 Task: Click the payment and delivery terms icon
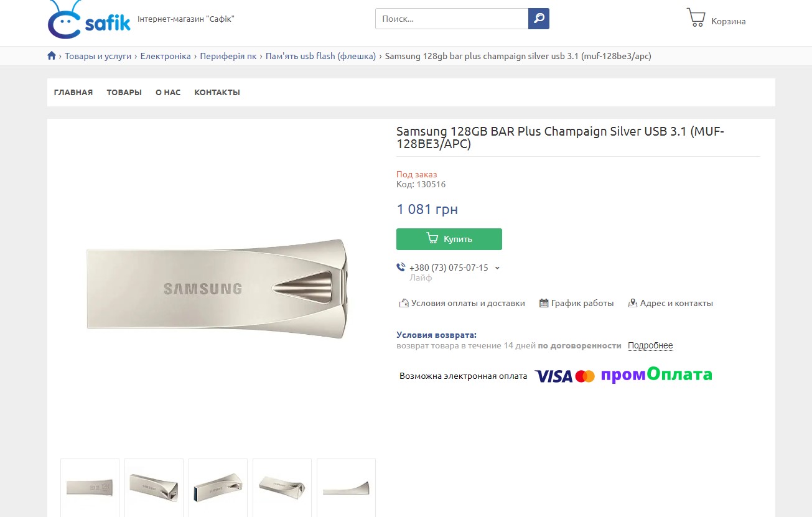pos(403,304)
